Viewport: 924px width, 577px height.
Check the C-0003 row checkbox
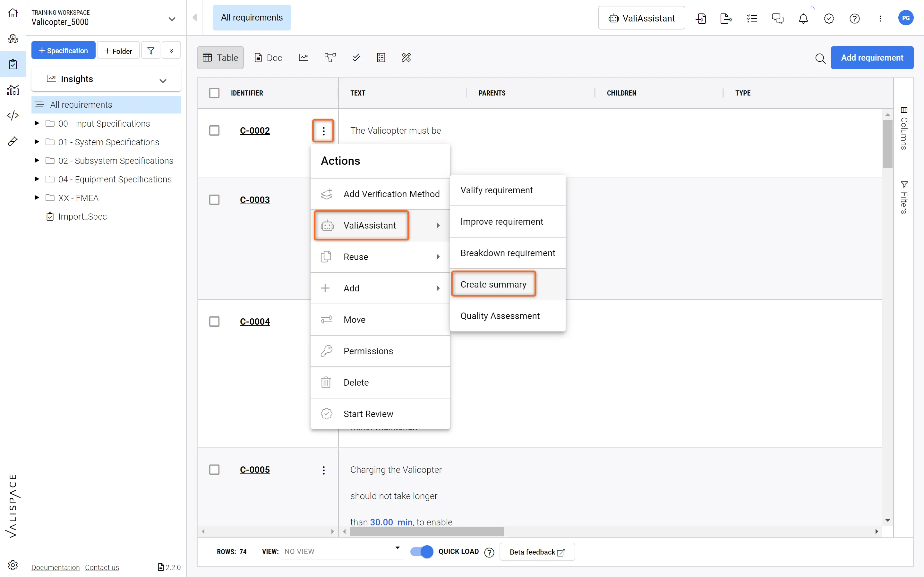pyautogui.click(x=214, y=200)
